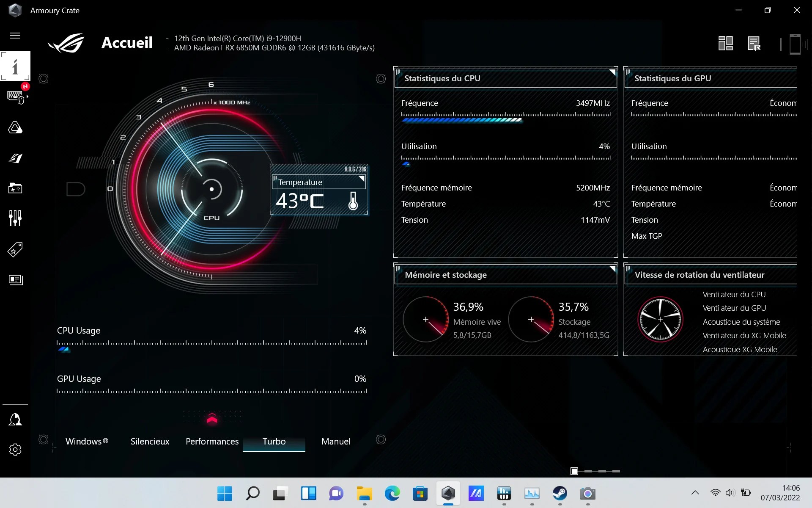Click the 5200MHz memory frequency value
Screen dimensions: 812x508
[x=593, y=188]
